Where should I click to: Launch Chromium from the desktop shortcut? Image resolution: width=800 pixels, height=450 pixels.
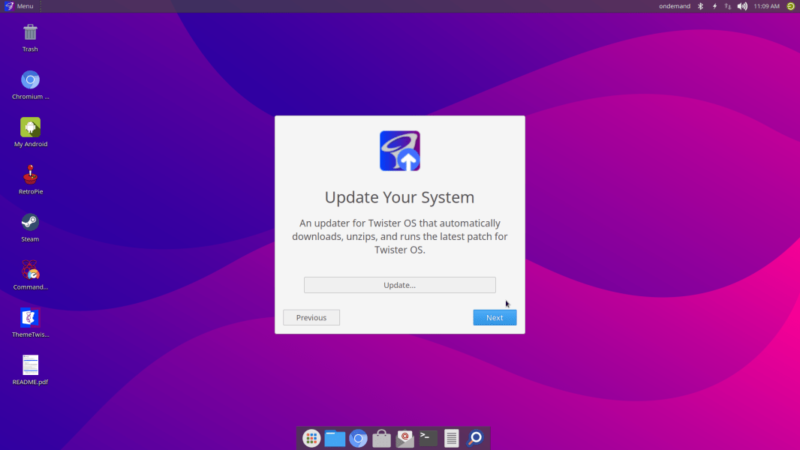coord(30,85)
